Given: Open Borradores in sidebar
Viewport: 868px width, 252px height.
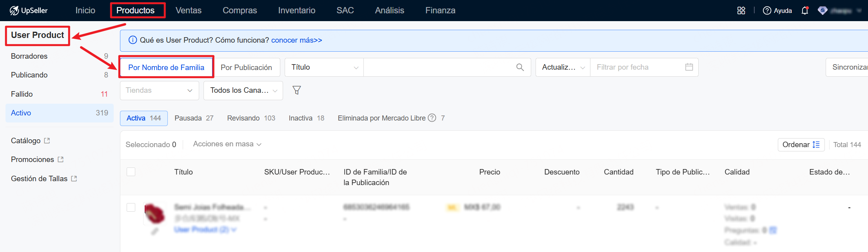Looking at the screenshot, I should pos(60,56).
